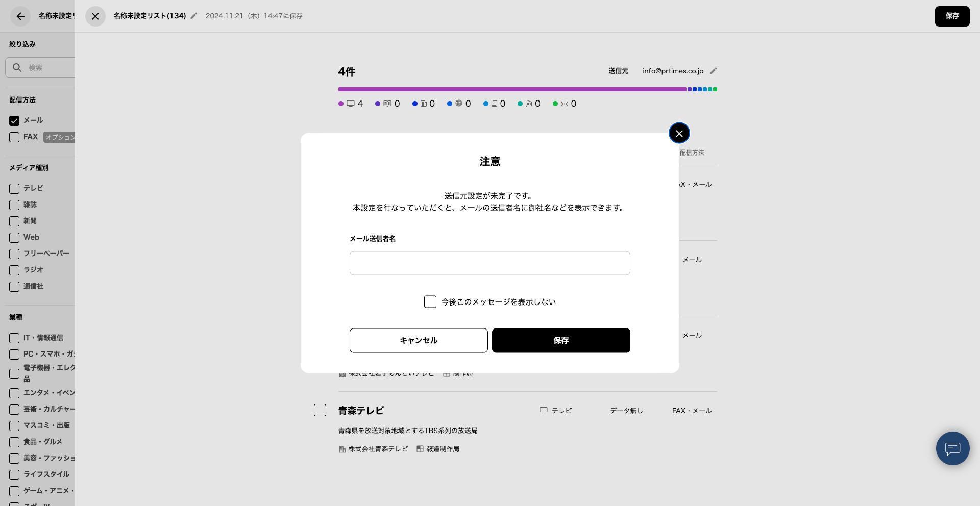980x506 pixels.
Task: Check the PC・スマホ industry filter
Action: tap(14, 355)
